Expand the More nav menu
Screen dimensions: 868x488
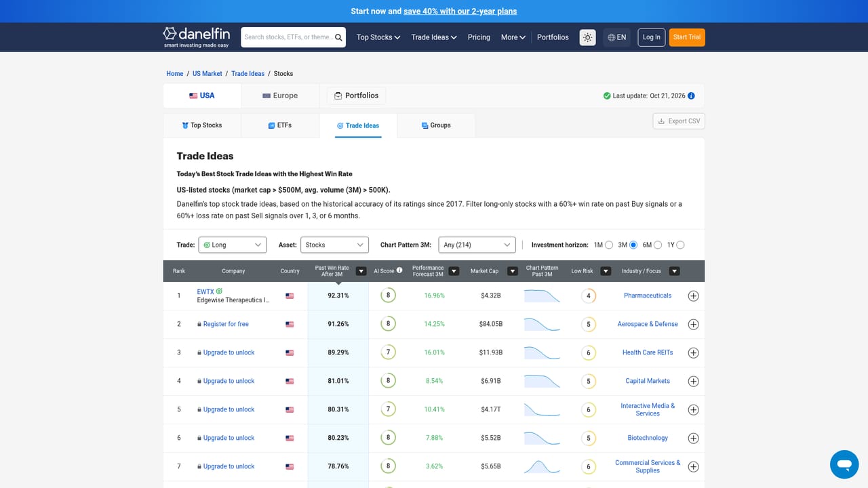click(513, 37)
